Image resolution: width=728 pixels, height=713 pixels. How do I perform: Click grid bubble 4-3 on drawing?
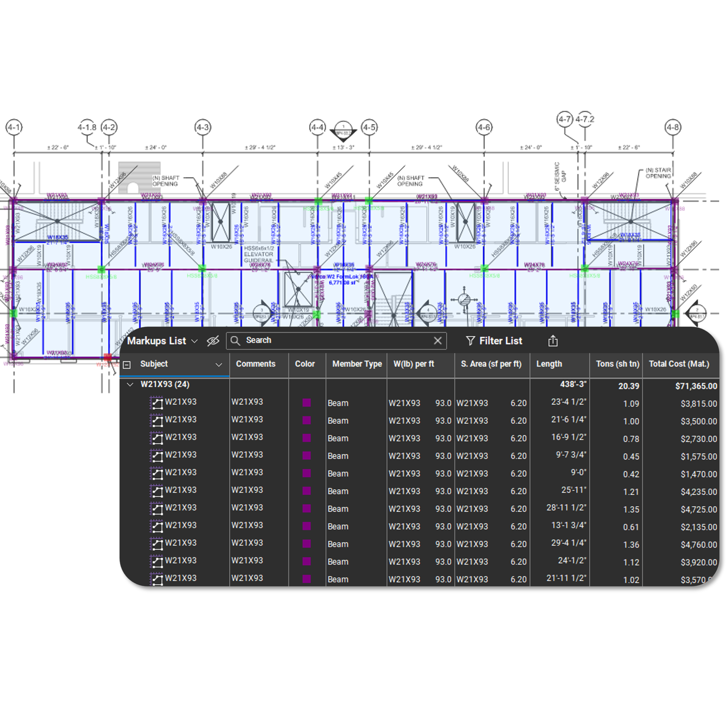point(203,127)
